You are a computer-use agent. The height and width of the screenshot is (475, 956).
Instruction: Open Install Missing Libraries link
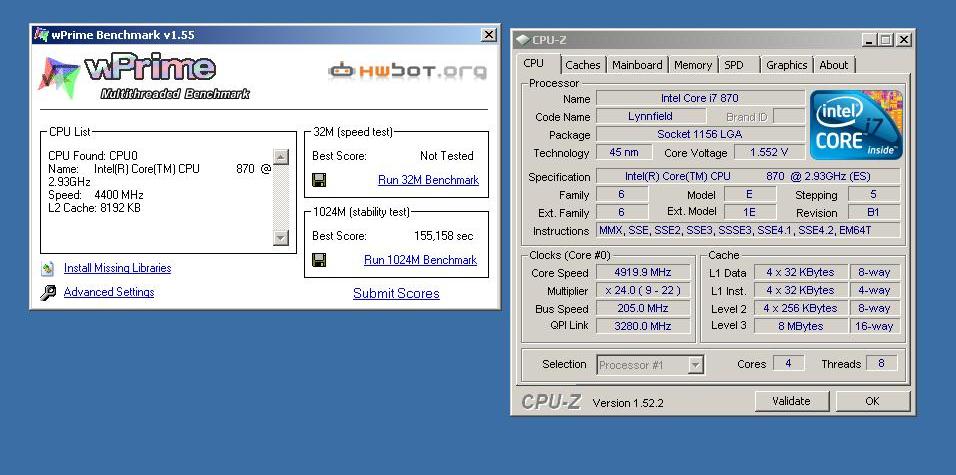click(x=117, y=268)
